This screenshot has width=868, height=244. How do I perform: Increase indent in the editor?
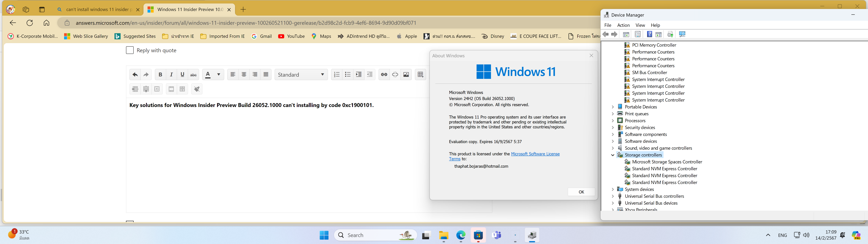pyautogui.click(x=359, y=74)
